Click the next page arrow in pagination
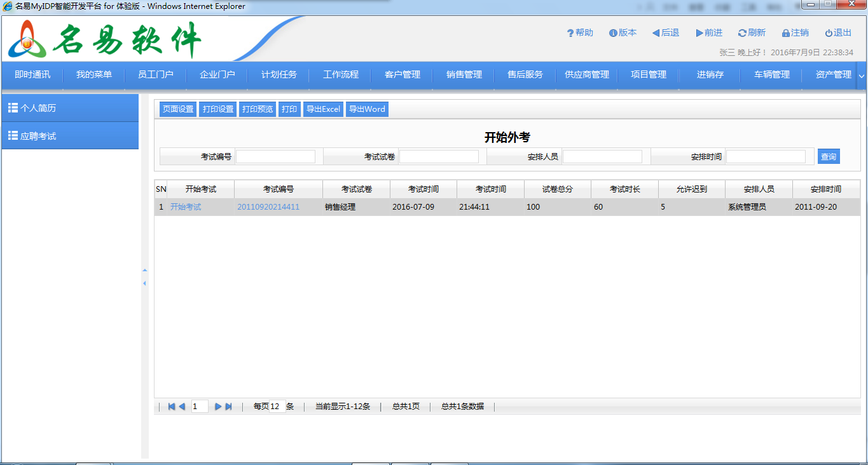868x465 pixels. (218, 407)
